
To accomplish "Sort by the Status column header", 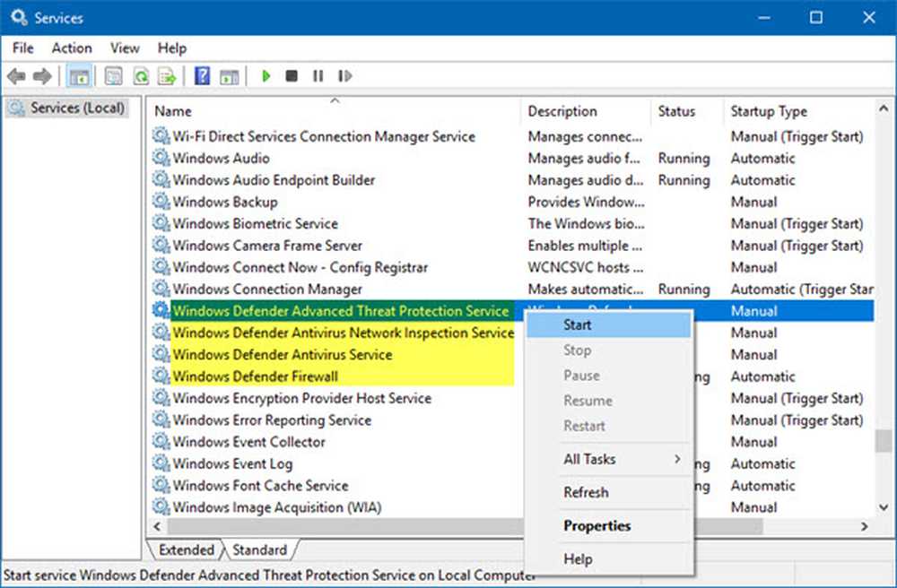I will coord(687,111).
